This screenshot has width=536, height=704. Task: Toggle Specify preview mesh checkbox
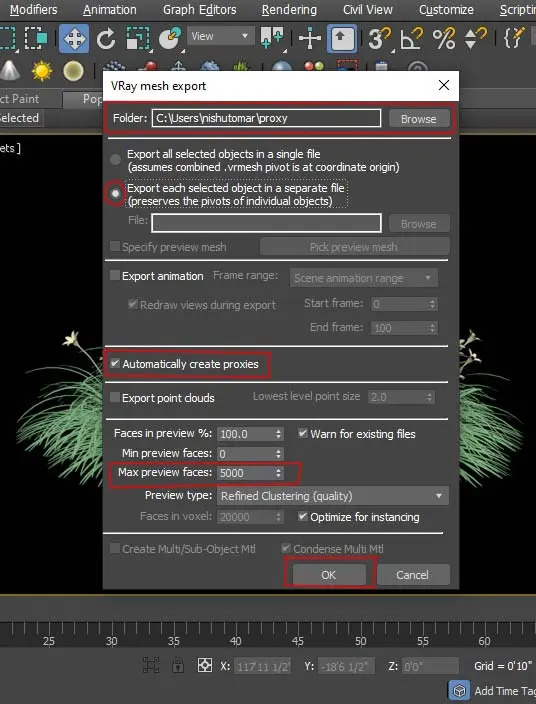[x=115, y=246]
